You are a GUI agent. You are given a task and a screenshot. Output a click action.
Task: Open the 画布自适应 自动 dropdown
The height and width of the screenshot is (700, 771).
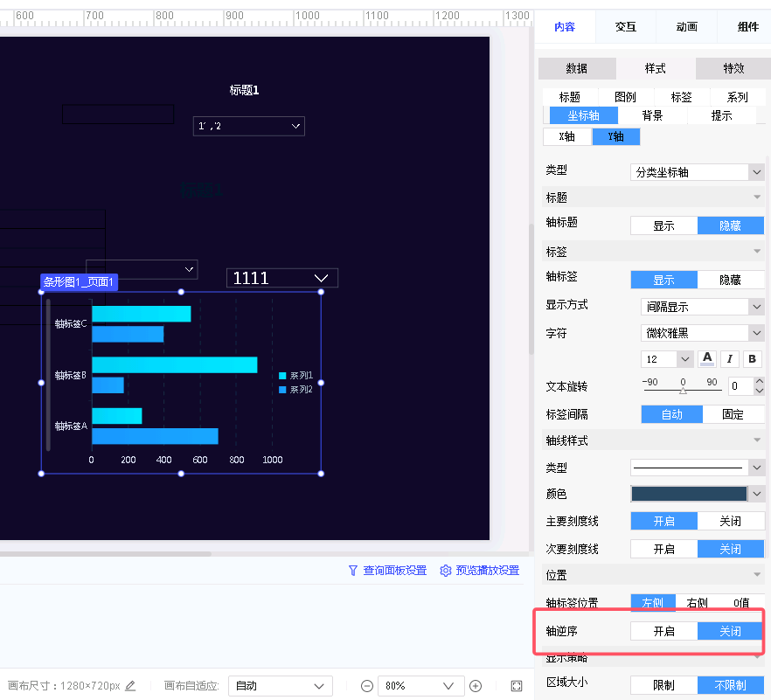click(x=280, y=686)
